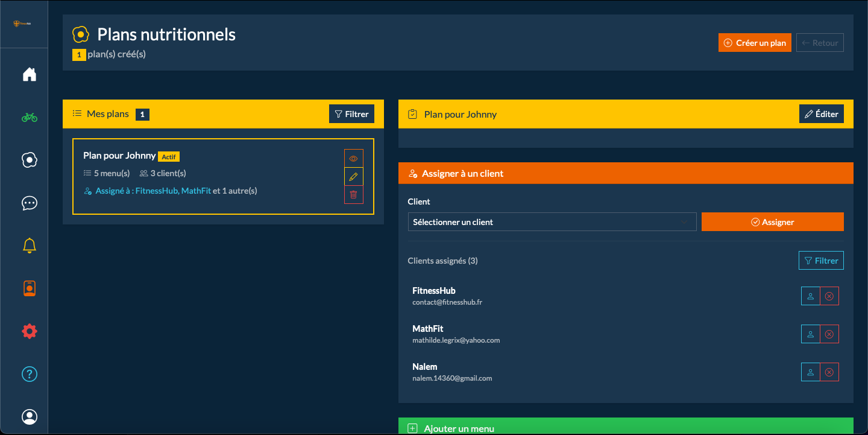The width and height of the screenshot is (868, 435).
Task: Open the help question mark icon
Action: click(29, 374)
